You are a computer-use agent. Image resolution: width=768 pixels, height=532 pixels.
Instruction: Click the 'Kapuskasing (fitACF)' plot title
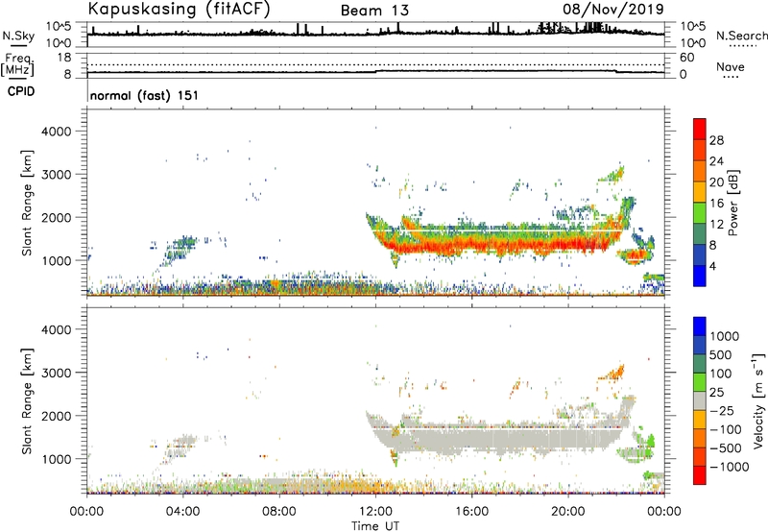(179, 9)
